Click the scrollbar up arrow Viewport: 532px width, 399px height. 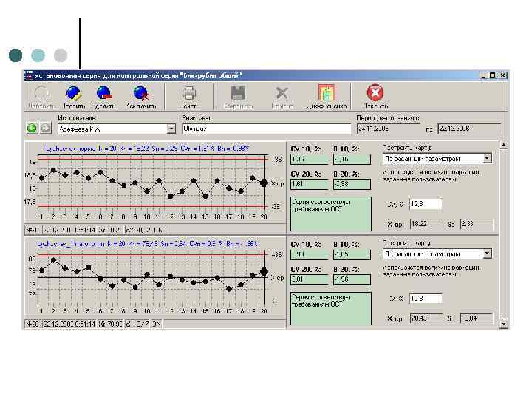(504, 145)
